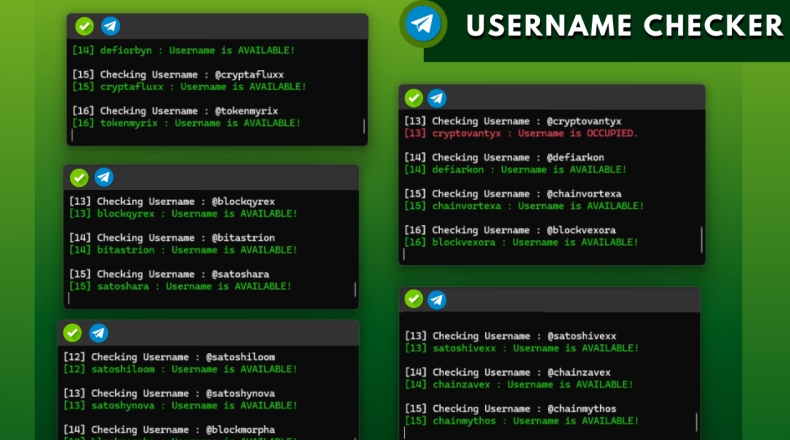The height and width of the screenshot is (440, 790).
Task: Click the Telegram icon in the tokenmyrix window
Action: coord(110,27)
